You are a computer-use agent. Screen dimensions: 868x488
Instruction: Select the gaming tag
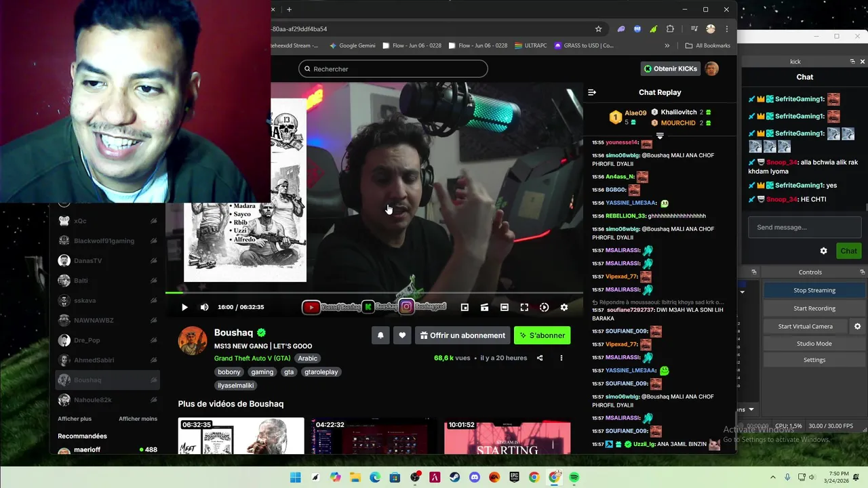[x=262, y=372]
